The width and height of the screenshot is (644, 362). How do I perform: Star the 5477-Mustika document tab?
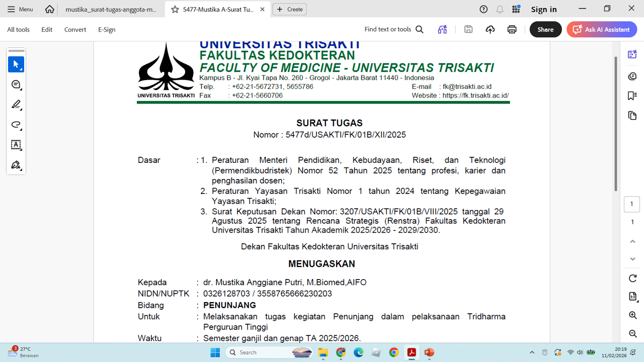click(x=175, y=10)
